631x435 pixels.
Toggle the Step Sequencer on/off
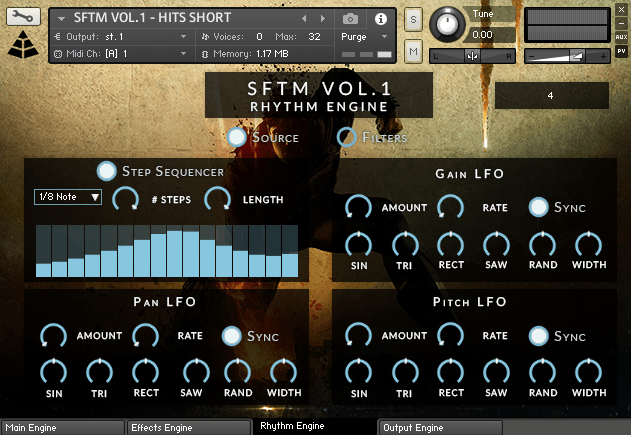pos(106,171)
